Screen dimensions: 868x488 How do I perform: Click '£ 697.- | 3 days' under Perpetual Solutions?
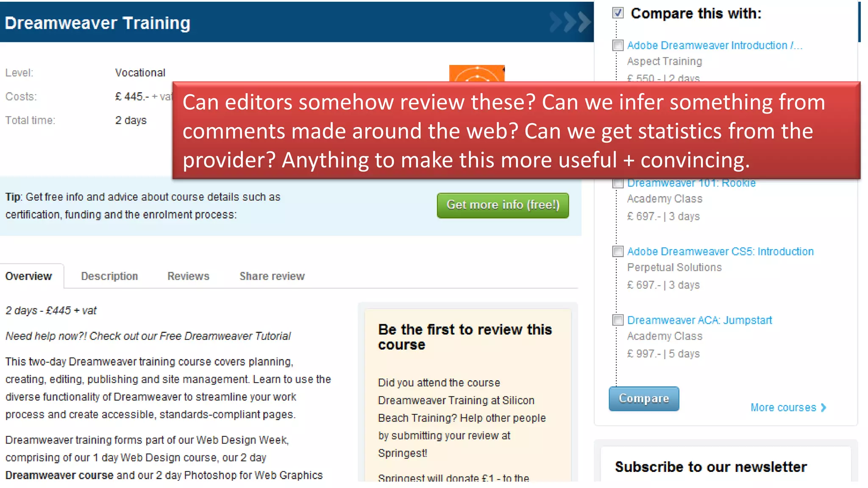tap(663, 285)
